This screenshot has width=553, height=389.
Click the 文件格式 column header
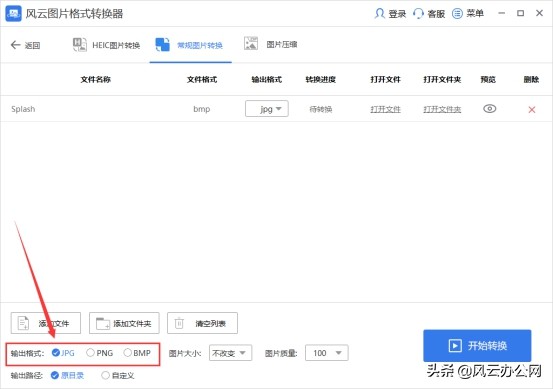point(202,79)
